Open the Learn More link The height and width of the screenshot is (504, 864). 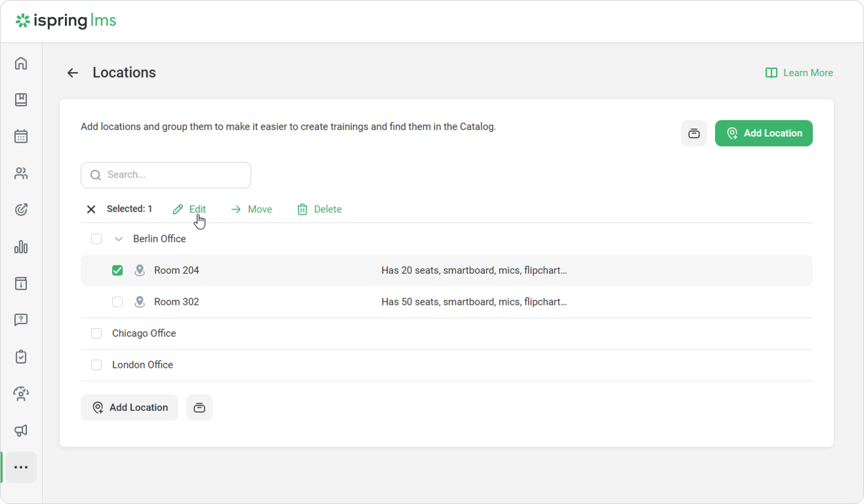tap(799, 73)
